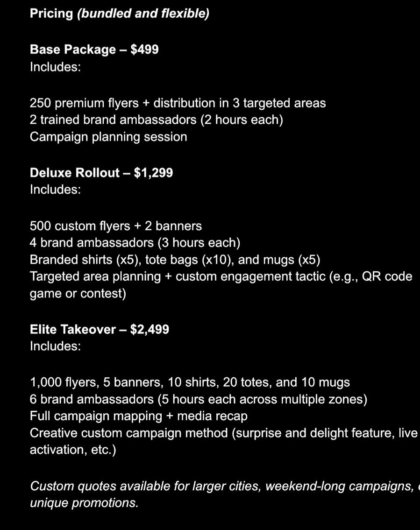Click the 1,000 flyers, 5 banners line
This screenshot has height=530, width=420.
tap(190, 382)
